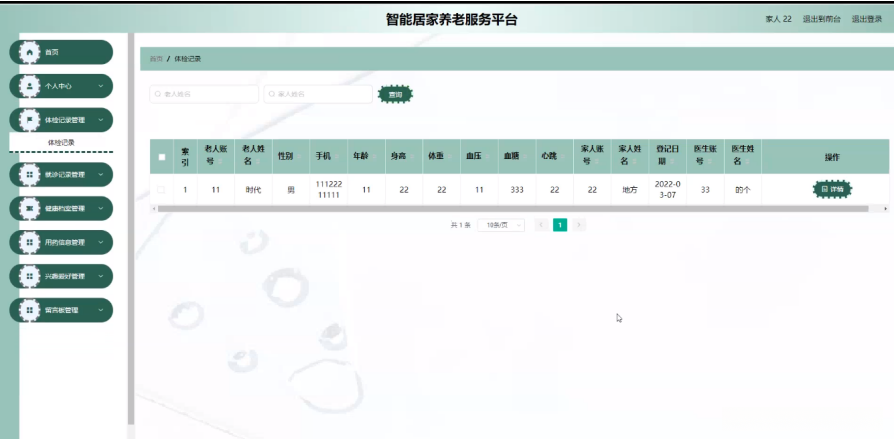This screenshot has height=439, width=894.
Task: Click the 地方 family name cell
Action: pyautogui.click(x=629, y=190)
